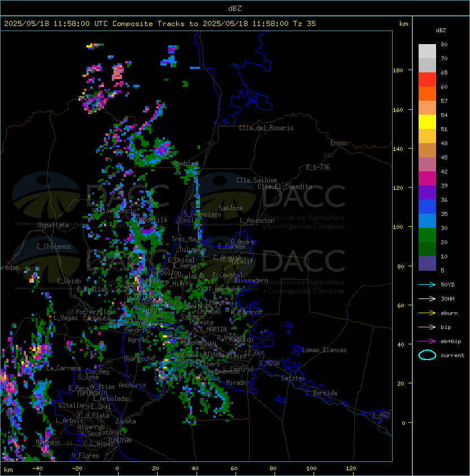Click the 'eb+bip' legend label
Image resolution: width=470 pixels, height=476 pixels.
tap(451, 341)
